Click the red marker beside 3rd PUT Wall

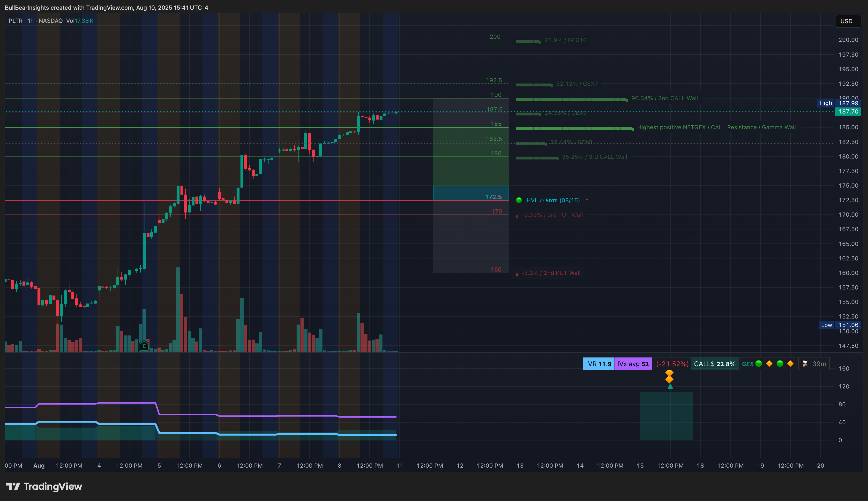pos(517,216)
